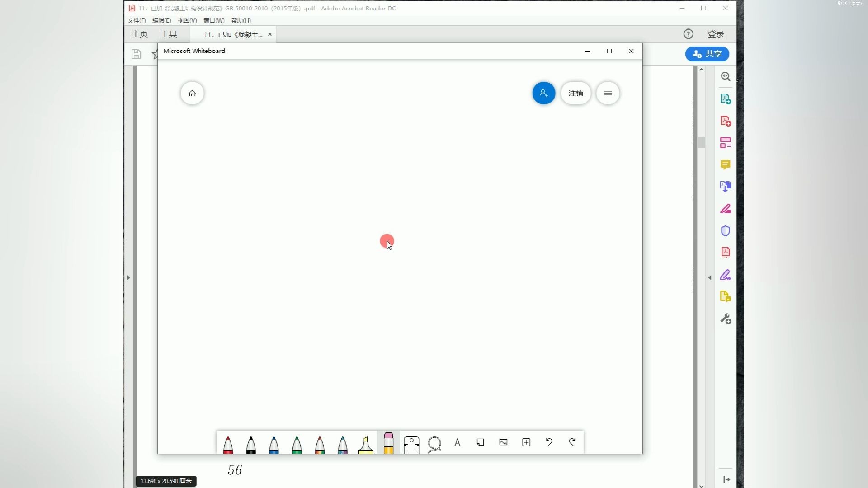Open 编辑(E) menu in Acrobat

coord(161,20)
